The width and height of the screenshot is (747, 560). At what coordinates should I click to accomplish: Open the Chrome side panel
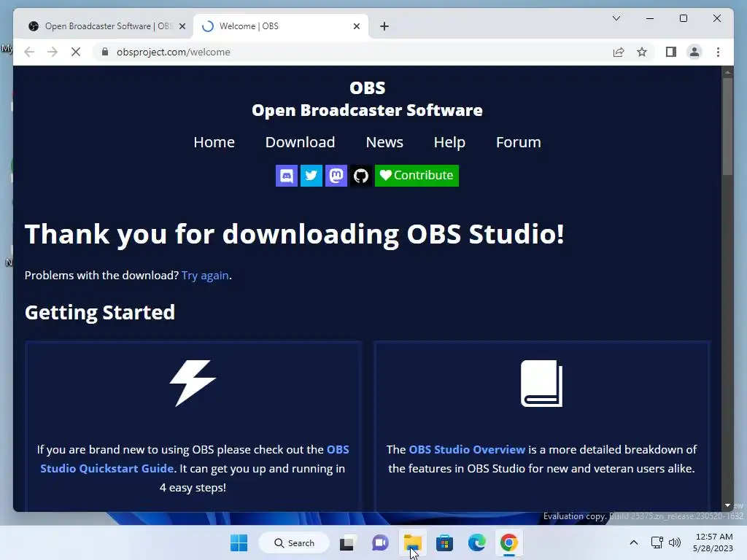point(671,52)
